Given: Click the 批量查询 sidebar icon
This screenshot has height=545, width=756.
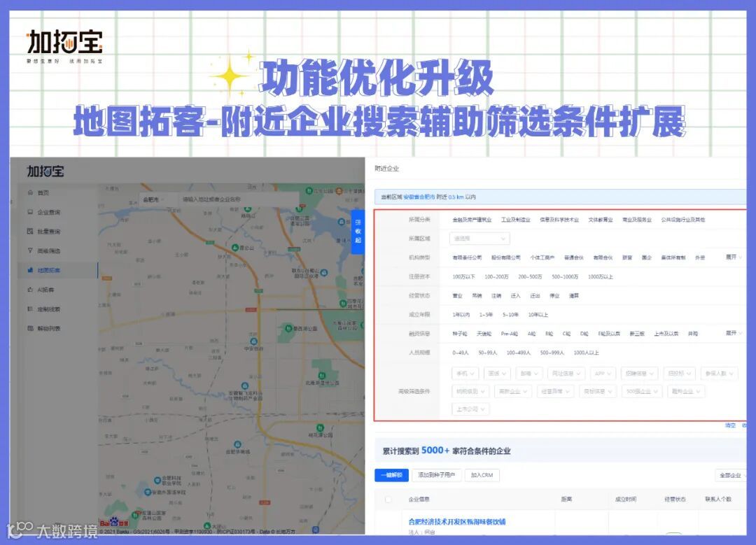Looking at the screenshot, I should pyautogui.click(x=30, y=232).
